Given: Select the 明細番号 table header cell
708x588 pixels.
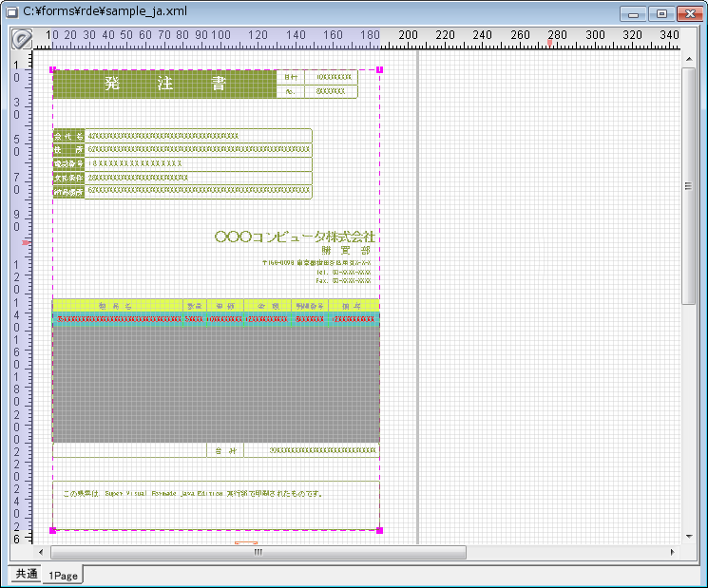Looking at the screenshot, I should 310,306.
